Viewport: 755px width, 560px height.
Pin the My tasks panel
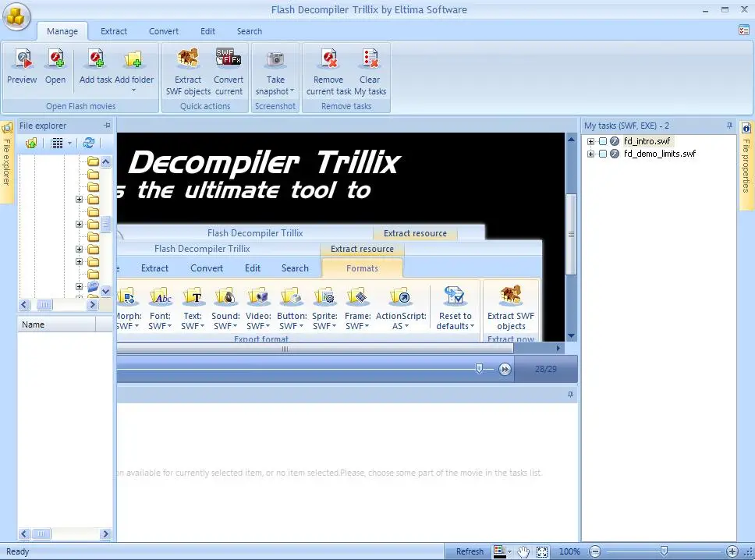729,126
